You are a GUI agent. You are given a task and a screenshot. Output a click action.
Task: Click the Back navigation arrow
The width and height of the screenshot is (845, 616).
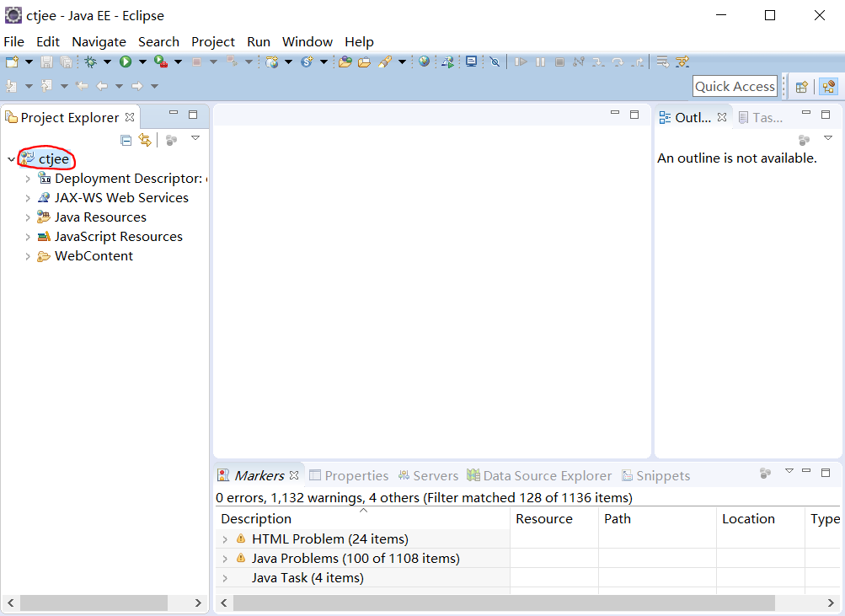(x=102, y=86)
